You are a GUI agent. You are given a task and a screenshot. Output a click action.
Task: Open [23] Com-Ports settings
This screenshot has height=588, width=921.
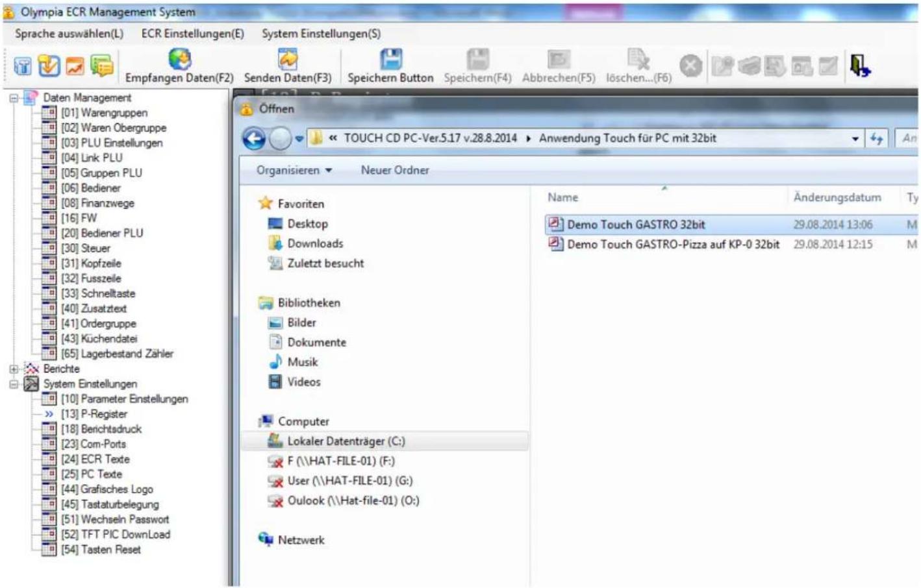[94, 445]
